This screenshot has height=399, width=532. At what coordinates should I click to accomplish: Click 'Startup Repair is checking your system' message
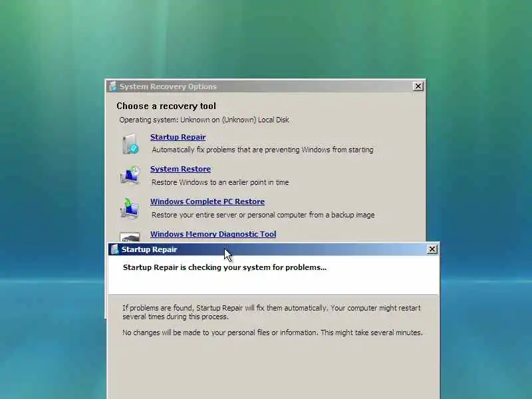[x=225, y=267]
